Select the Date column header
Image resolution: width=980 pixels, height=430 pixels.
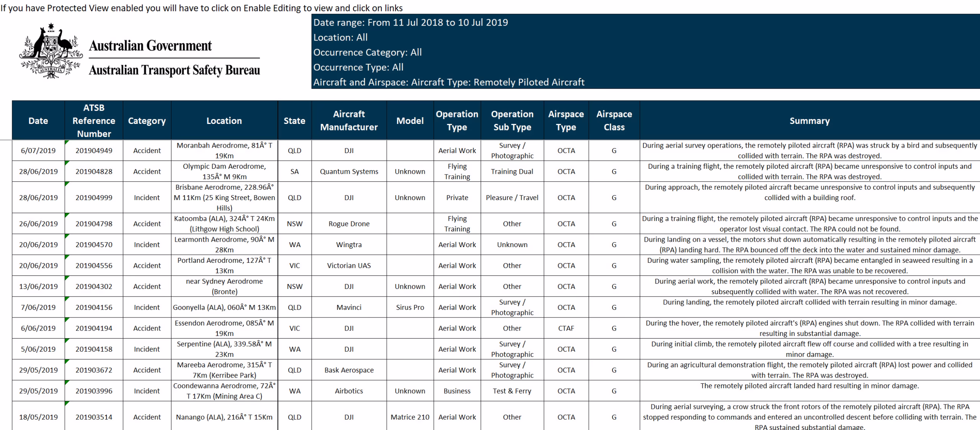[x=38, y=121]
